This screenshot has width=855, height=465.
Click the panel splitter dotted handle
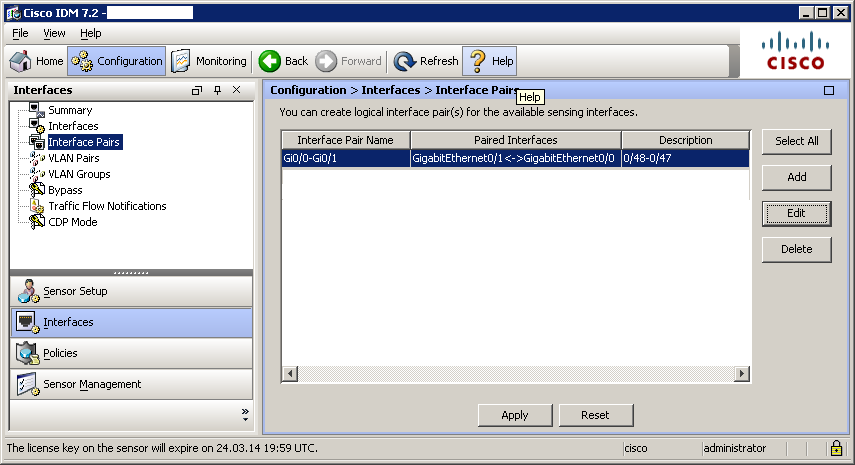[x=131, y=273]
